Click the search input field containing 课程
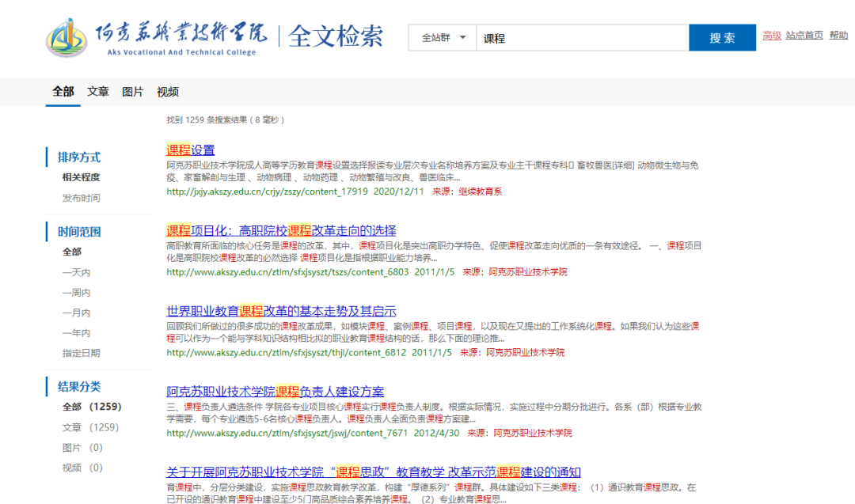 [x=582, y=38]
